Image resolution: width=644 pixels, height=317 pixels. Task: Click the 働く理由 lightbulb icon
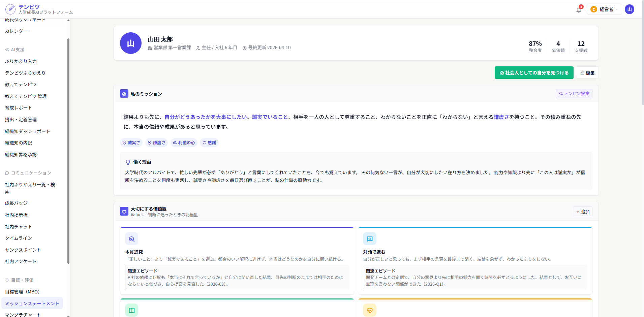point(128,162)
